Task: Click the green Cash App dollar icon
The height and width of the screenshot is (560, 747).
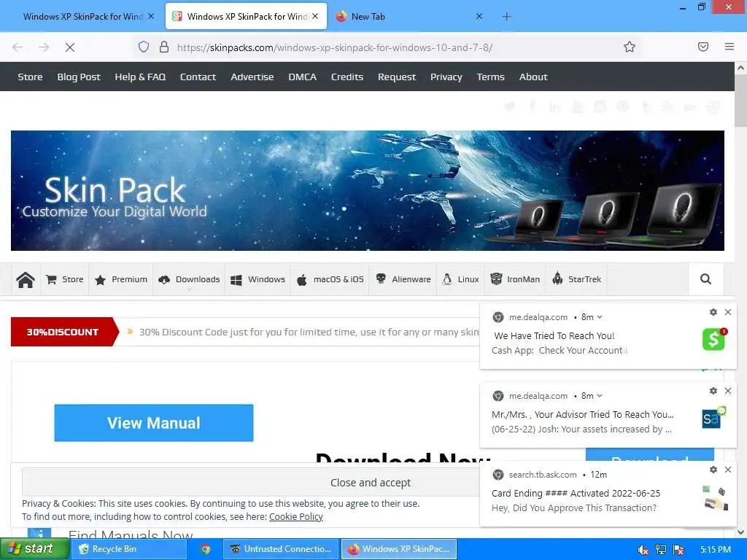Action: pos(713,340)
